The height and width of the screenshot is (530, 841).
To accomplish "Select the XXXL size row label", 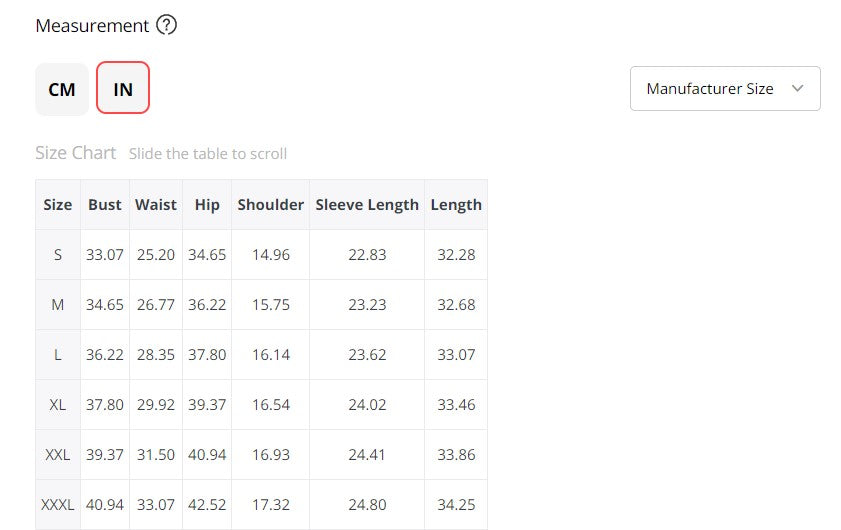I will [58, 505].
